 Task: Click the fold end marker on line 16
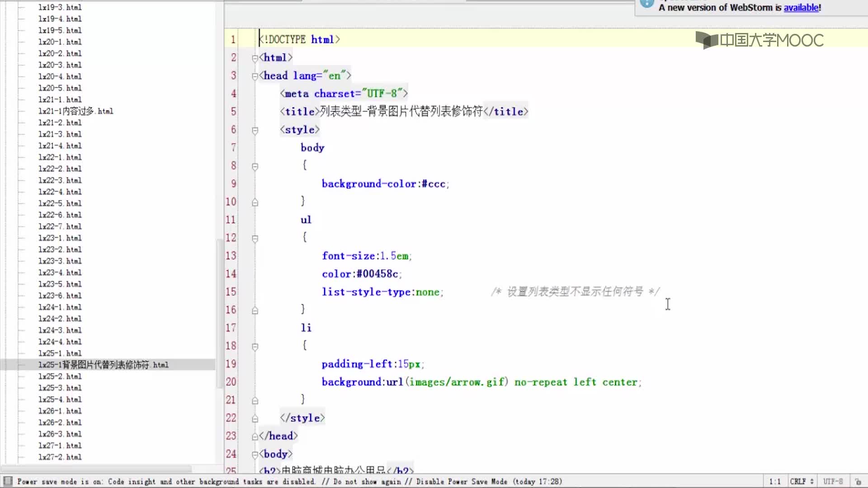pyautogui.click(x=255, y=310)
